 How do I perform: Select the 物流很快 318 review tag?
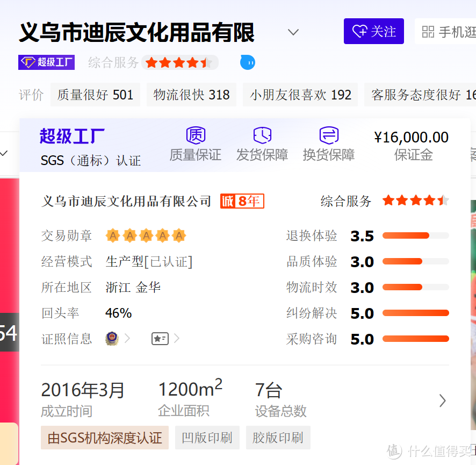coord(191,95)
